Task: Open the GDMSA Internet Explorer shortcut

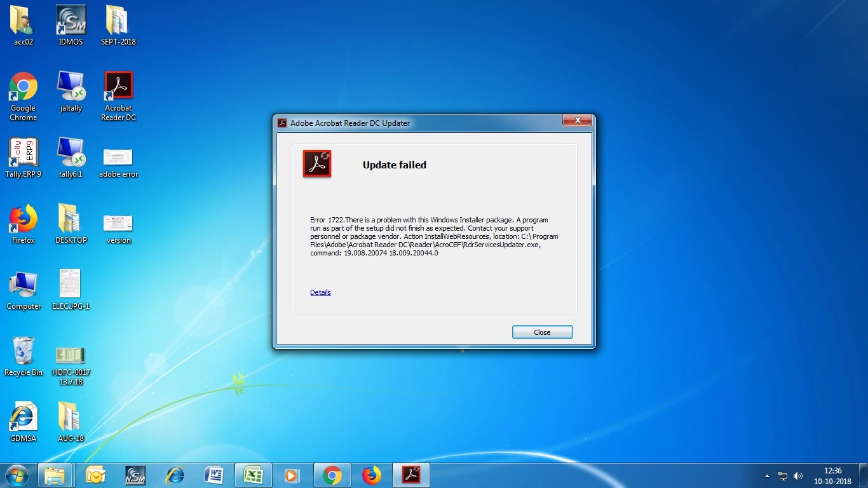Action: click(x=24, y=423)
